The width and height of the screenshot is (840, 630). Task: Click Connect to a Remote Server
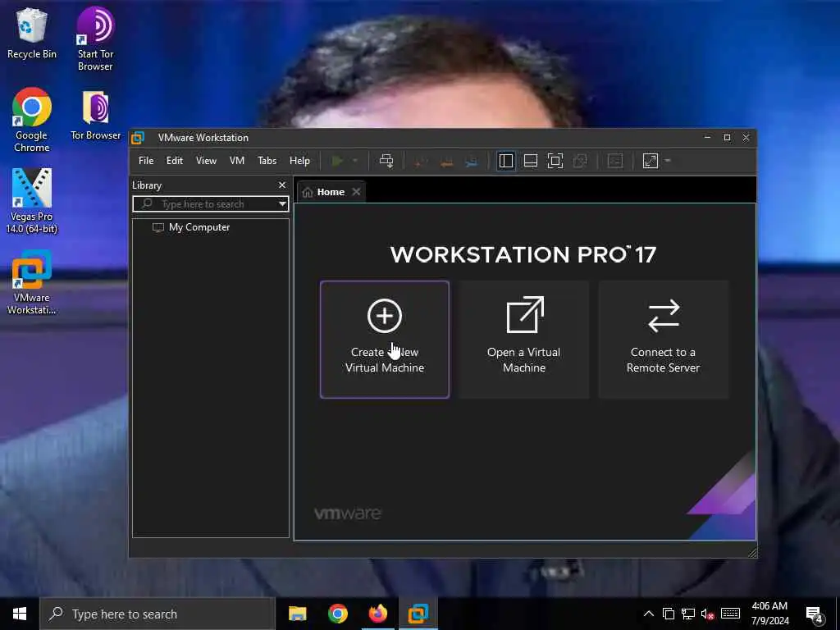point(663,340)
